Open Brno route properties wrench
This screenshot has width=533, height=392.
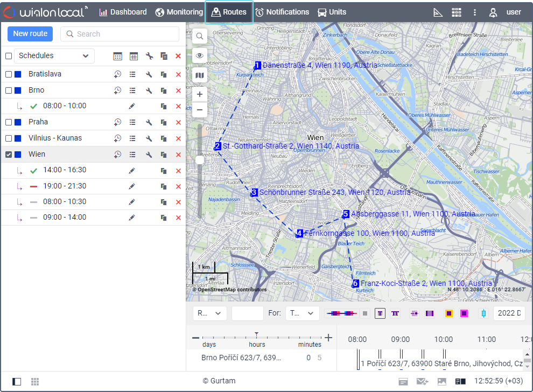149,90
